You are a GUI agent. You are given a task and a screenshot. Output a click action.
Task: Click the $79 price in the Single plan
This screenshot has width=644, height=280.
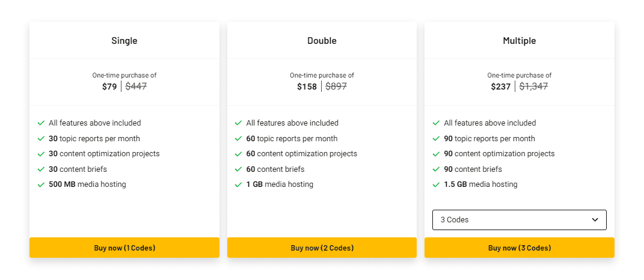tap(109, 87)
